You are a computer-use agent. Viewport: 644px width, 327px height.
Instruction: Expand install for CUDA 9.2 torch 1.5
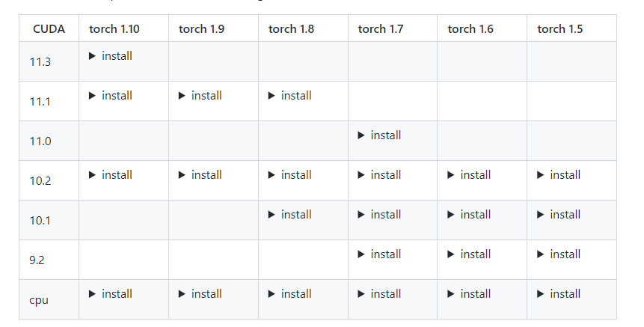559,254
